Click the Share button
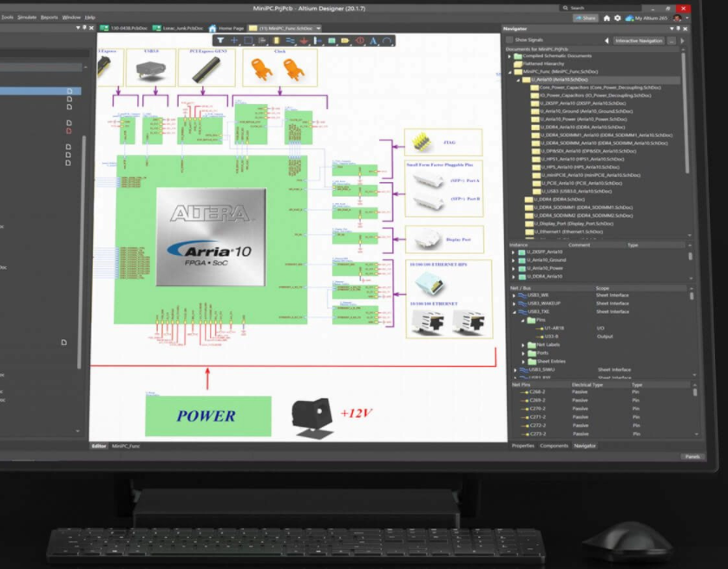Viewport: 728px width, 569px height. coord(586,18)
